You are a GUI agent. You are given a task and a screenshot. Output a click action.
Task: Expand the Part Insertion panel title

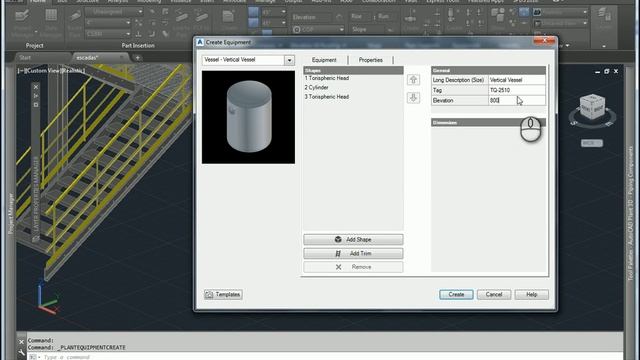click(138, 46)
